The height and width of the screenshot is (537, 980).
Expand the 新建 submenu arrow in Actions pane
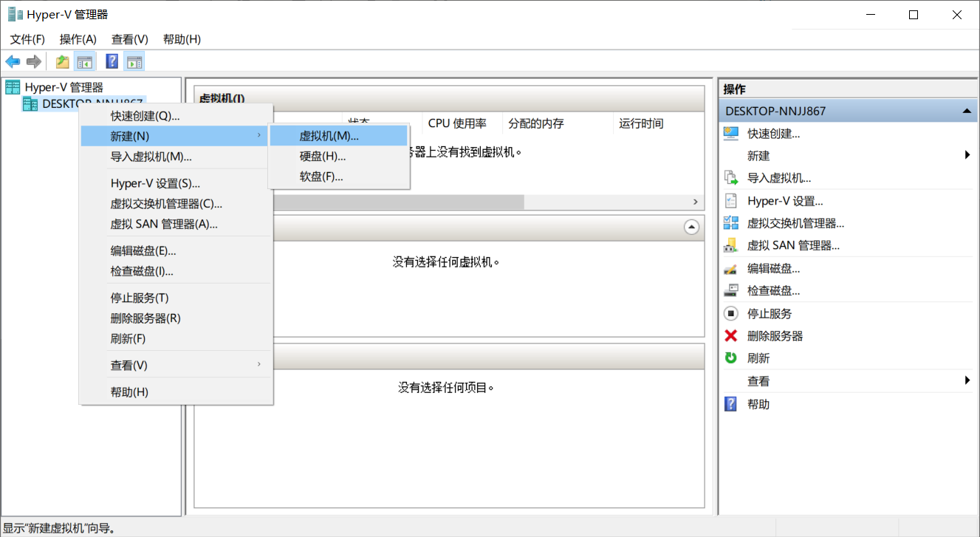click(967, 155)
